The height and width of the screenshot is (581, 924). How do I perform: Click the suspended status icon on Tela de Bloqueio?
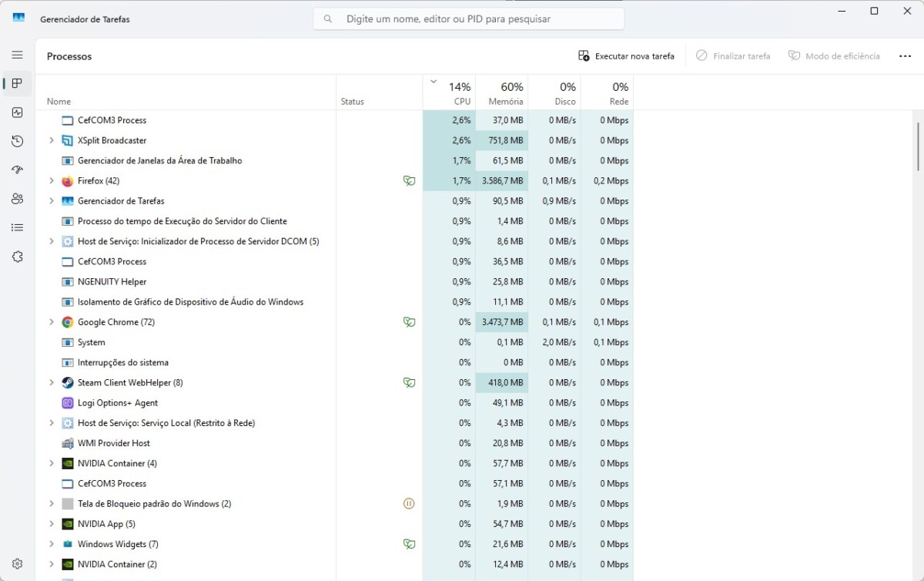coord(410,503)
